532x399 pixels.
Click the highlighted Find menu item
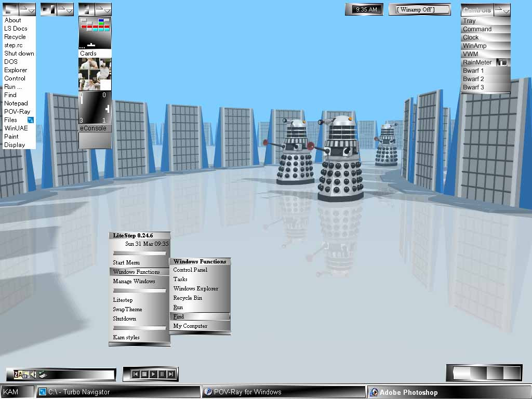(200, 316)
